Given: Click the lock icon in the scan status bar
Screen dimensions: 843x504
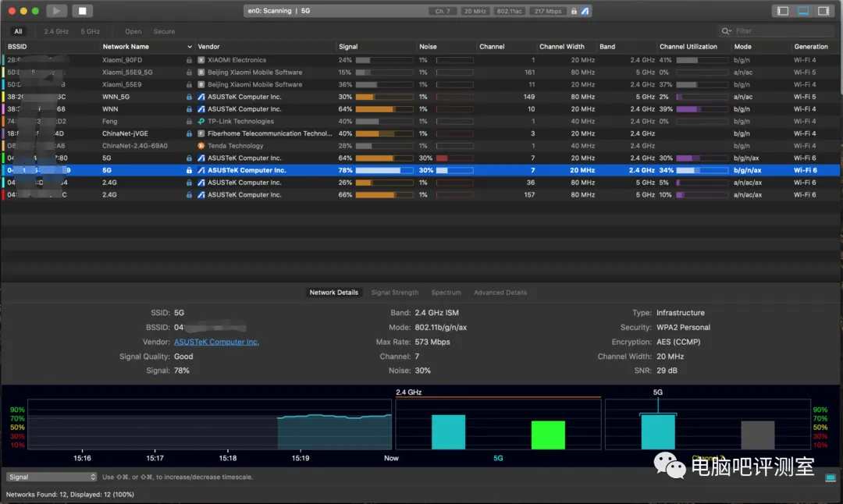Looking at the screenshot, I should pyautogui.click(x=574, y=11).
